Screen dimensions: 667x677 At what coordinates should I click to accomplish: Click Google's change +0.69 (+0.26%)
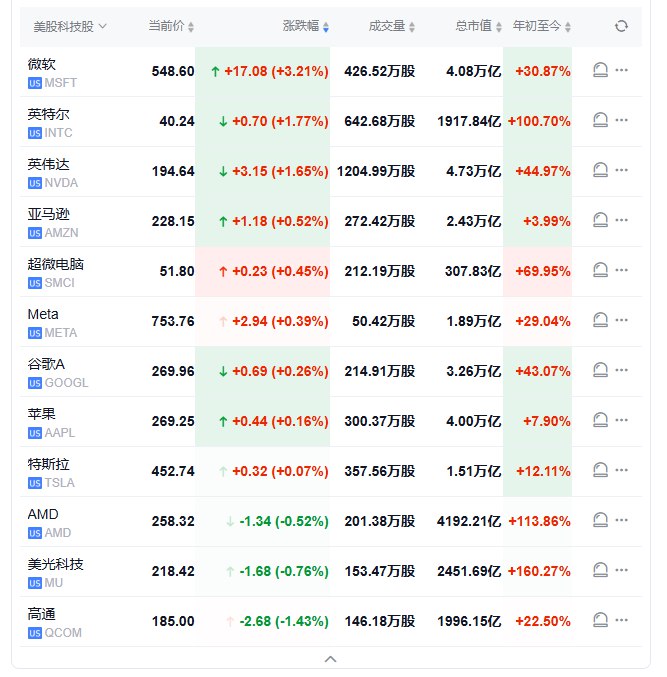(x=280, y=371)
